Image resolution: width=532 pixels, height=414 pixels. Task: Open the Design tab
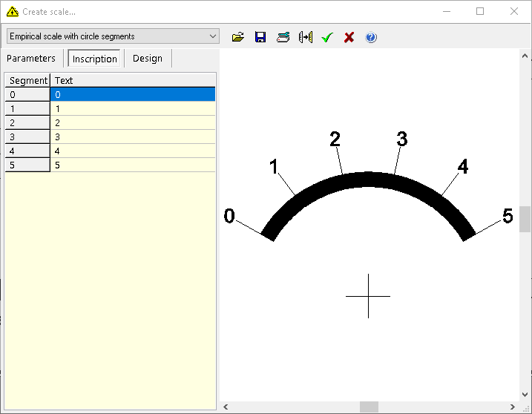147,59
